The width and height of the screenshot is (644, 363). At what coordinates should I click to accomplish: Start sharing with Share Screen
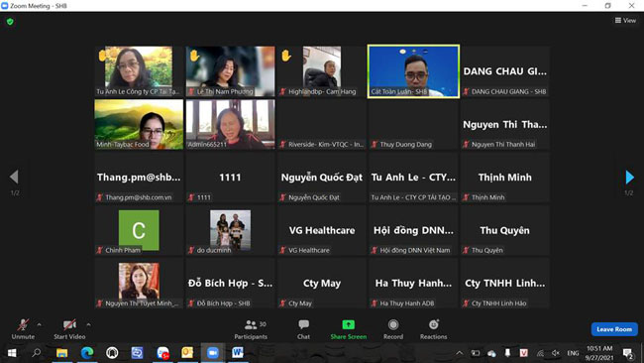pyautogui.click(x=349, y=329)
